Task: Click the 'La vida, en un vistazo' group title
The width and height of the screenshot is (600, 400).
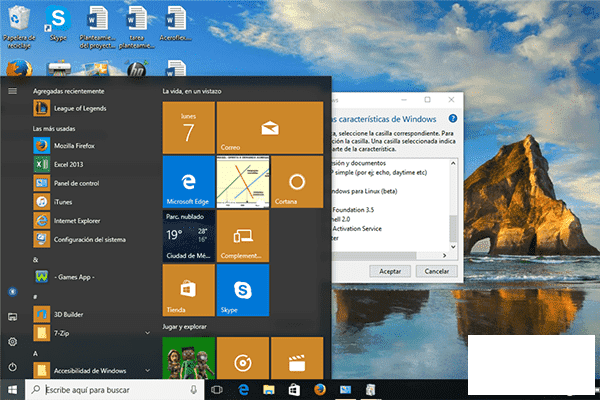Action: coord(192,91)
